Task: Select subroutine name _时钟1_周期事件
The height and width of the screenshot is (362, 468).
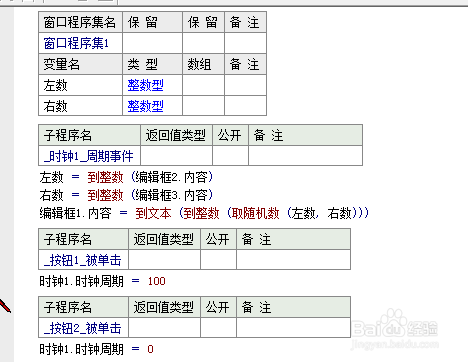Action: (x=89, y=156)
